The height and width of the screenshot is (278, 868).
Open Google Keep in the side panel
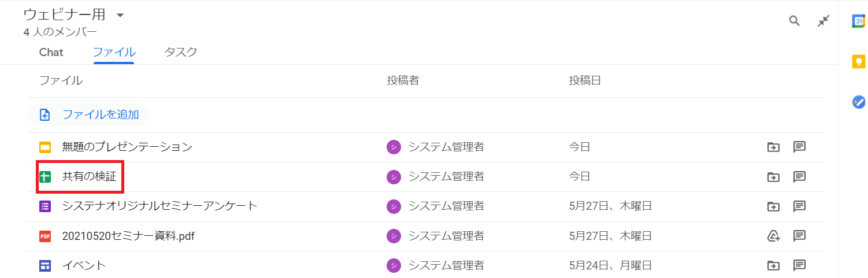859,61
